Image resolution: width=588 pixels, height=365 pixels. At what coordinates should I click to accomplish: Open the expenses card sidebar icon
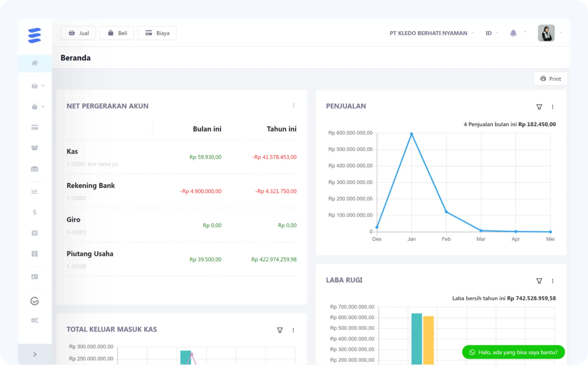pyautogui.click(x=35, y=127)
